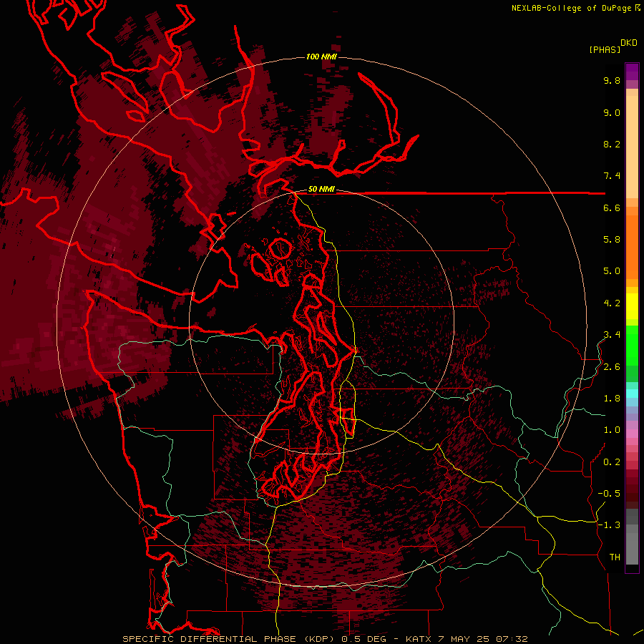Click the 100 NMI range ring label
644x644 pixels.
(x=321, y=57)
